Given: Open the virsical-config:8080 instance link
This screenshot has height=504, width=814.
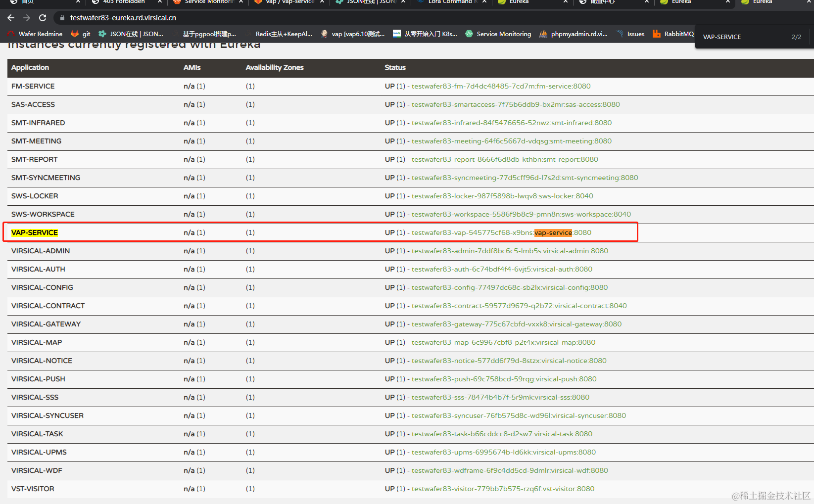Looking at the screenshot, I should (x=510, y=287).
